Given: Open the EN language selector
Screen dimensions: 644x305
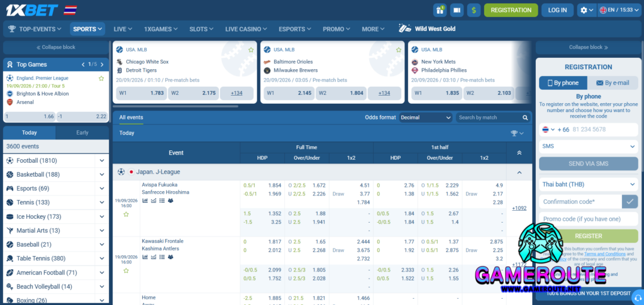Looking at the screenshot, I should coord(619,10).
